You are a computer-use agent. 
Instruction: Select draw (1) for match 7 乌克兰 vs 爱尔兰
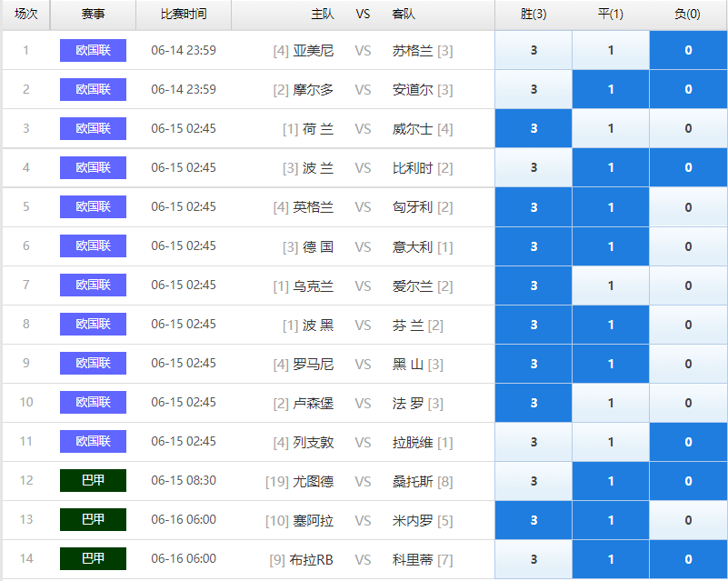611,285
